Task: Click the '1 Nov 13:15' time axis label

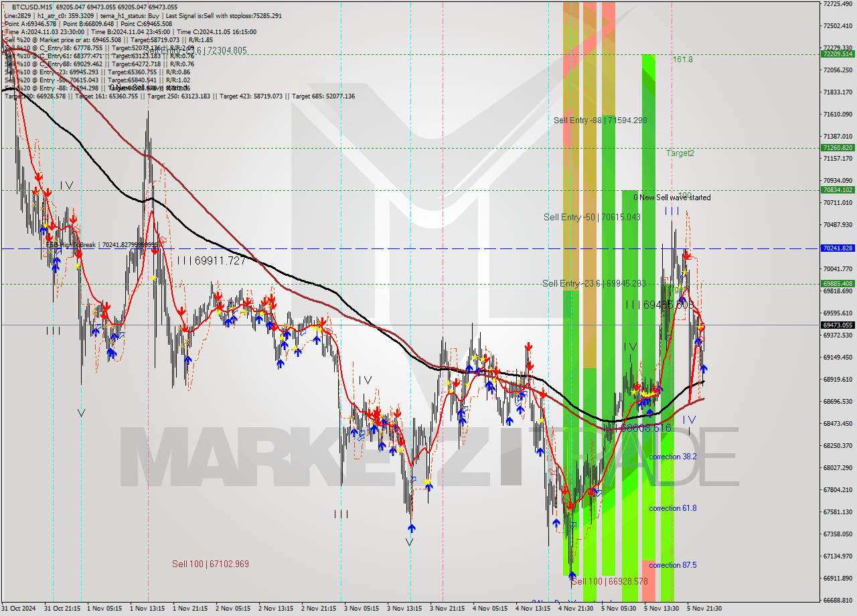Action: [147, 609]
